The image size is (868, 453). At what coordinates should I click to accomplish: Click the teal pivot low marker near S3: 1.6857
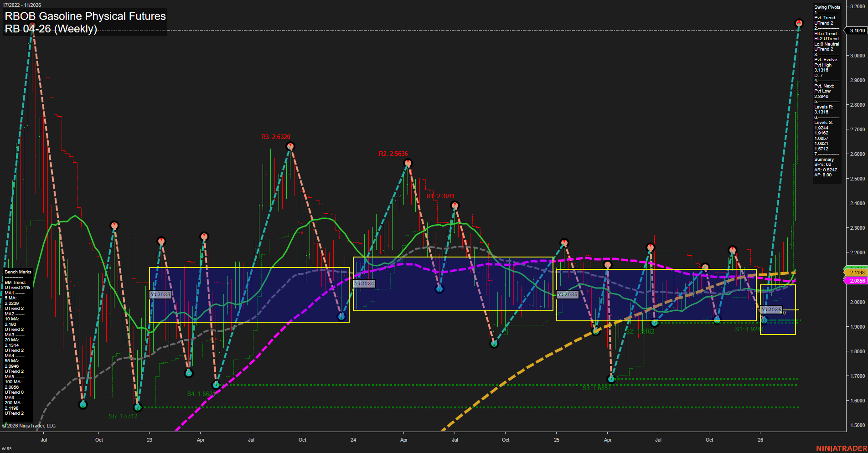click(612, 378)
